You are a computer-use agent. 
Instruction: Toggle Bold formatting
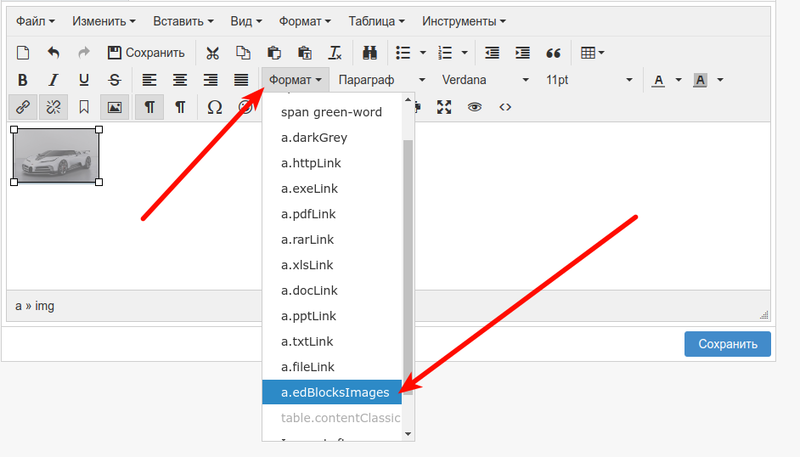coord(22,80)
